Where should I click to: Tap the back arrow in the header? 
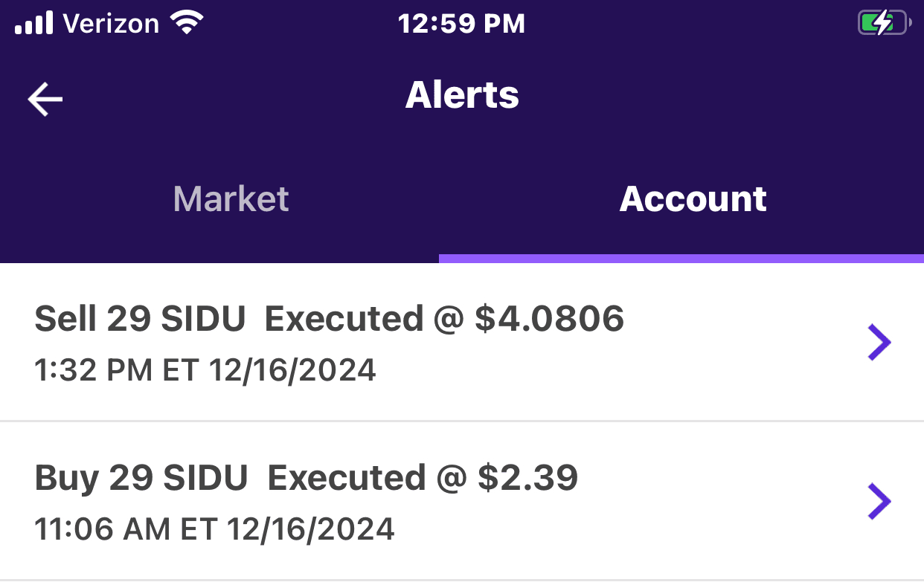45,100
